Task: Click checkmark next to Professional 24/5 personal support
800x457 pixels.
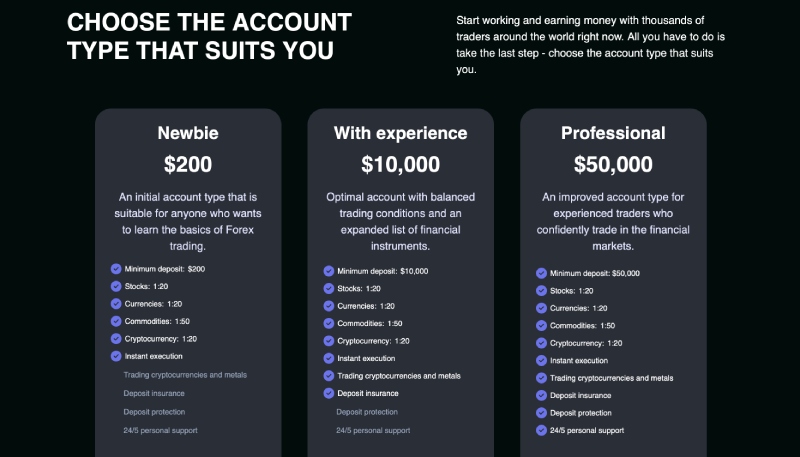Action: click(541, 430)
